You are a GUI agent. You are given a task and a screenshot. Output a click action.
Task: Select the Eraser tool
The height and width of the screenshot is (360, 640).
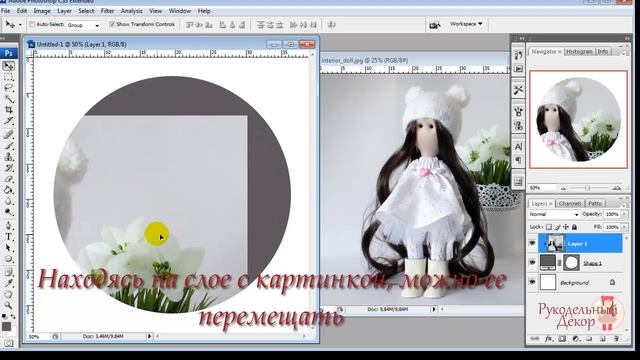pos(9,179)
